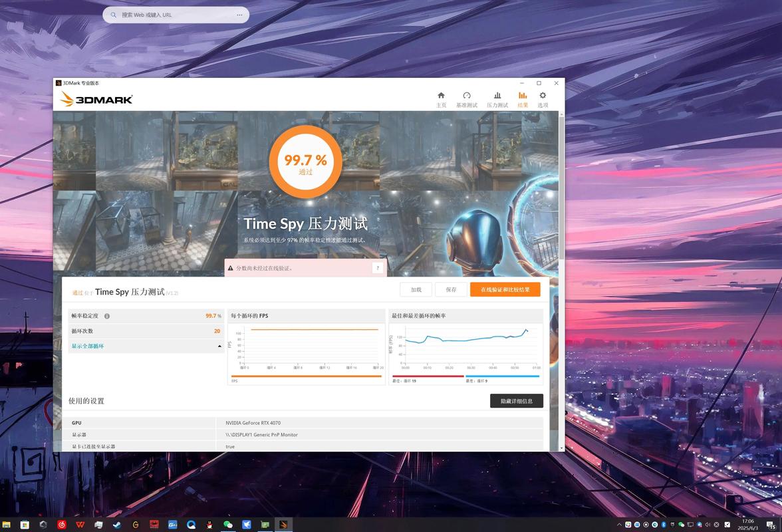The width and height of the screenshot is (782, 532).
Task: Click the 显示全部循环 link text
Action: (x=88, y=346)
